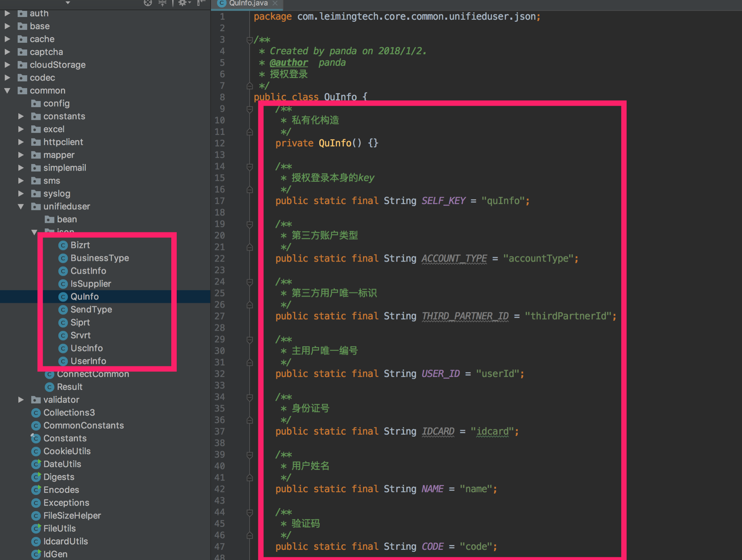Click the FileUtils runnable class icon
742x560 pixels.
click(36, 528)
